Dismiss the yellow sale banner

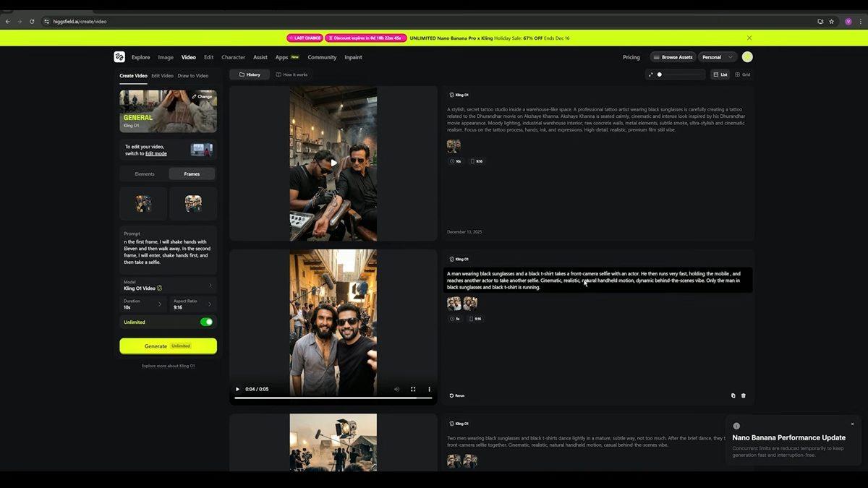[x=749, y=38]
